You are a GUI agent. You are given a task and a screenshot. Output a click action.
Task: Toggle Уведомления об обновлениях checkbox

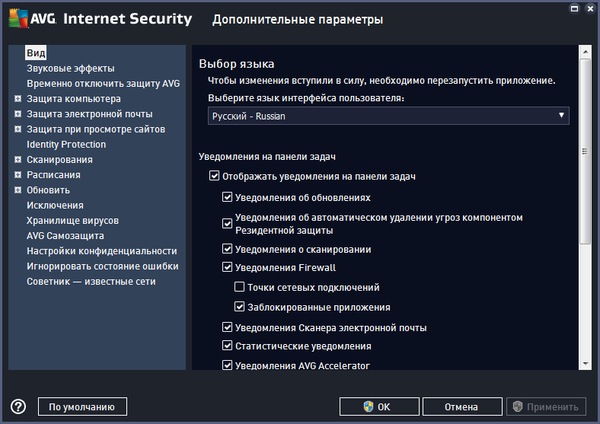click(227, 197)
